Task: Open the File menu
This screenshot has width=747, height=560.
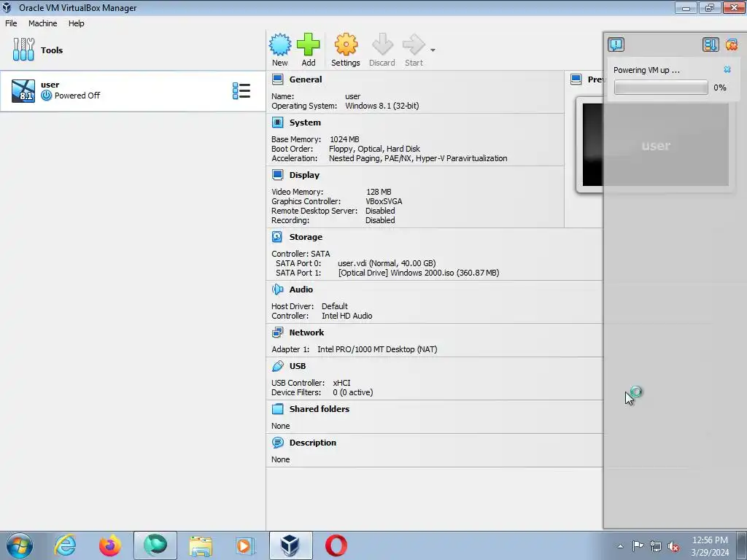Action: coord(11,23)
